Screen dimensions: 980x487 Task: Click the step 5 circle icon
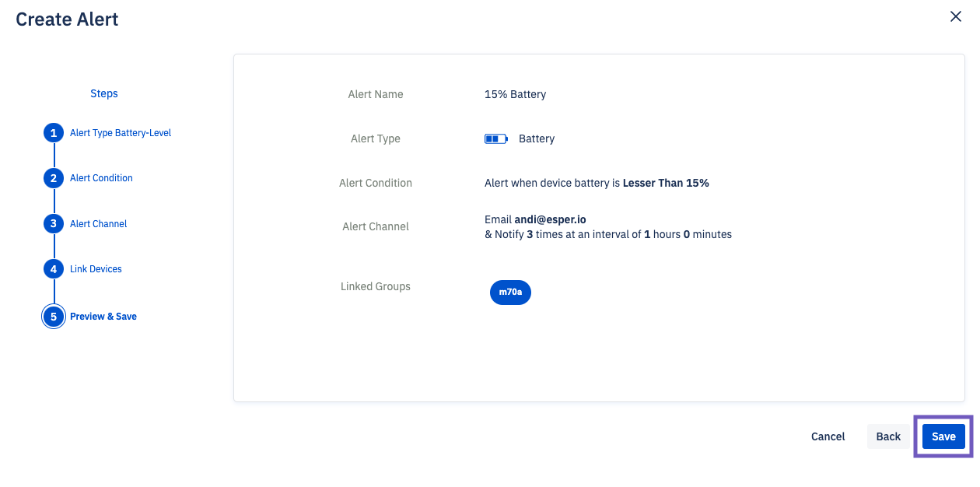click(54, 317)
